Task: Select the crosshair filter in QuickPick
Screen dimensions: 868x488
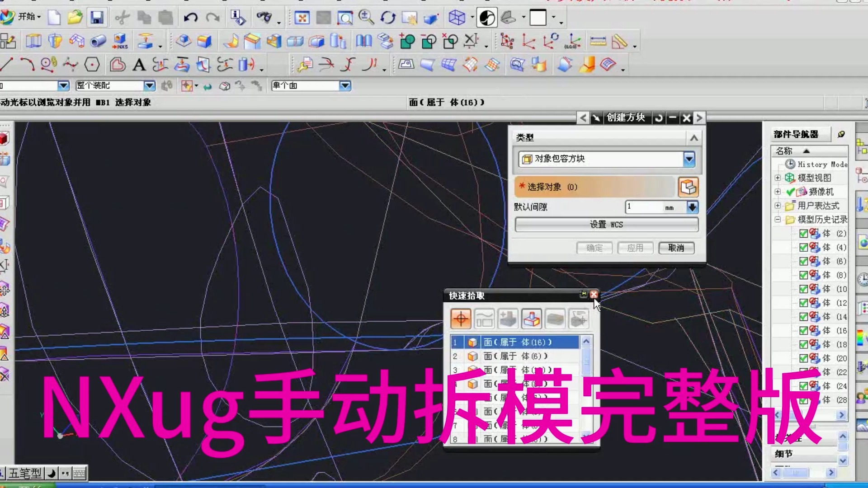Action: [x=461, y=319]
